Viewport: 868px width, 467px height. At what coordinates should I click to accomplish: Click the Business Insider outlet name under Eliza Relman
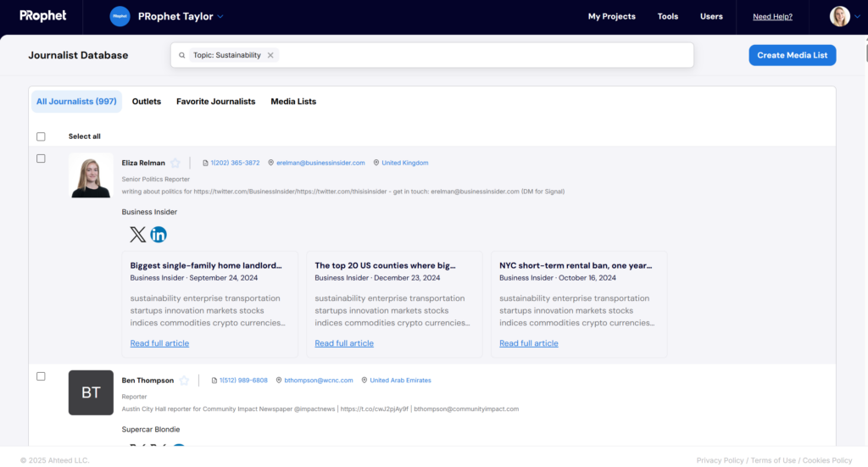coord(149,212)
